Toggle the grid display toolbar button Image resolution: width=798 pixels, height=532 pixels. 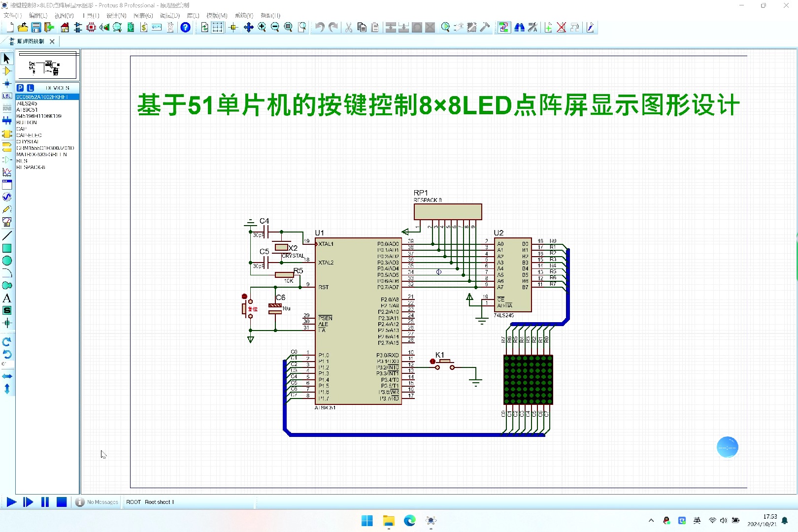[x=217, y=28]
